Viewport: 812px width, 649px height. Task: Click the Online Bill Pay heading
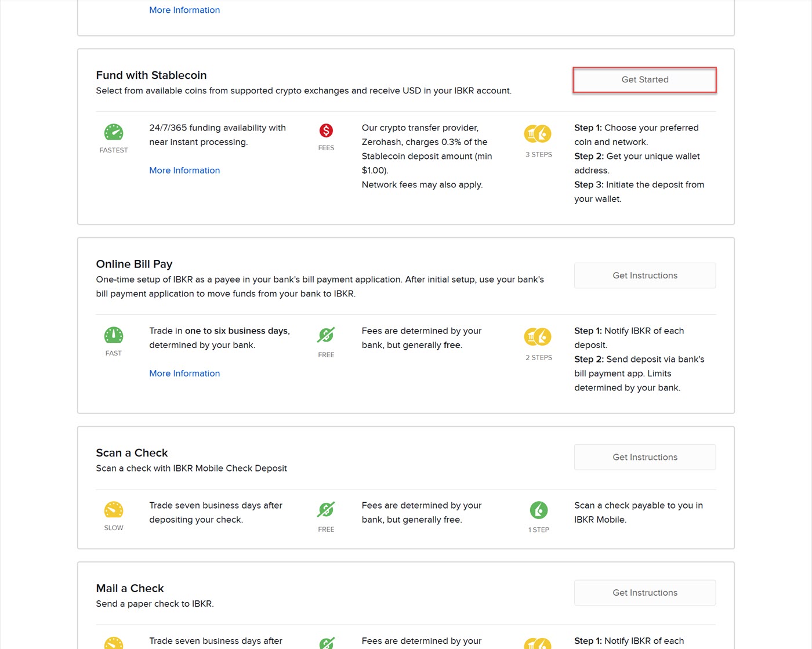coord(134,264)
